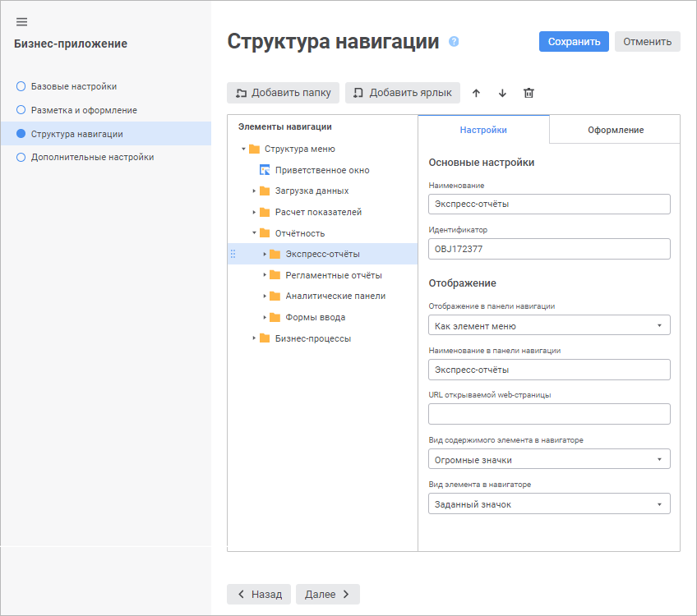Select the Приветственное окно shortcut icon
The width and height of the screenshot is (697, 616).
(265, 170)
